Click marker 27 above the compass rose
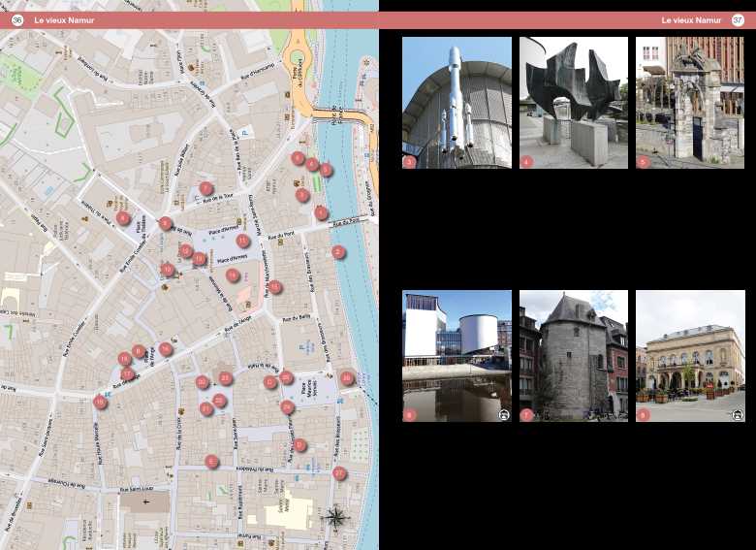Screen dimensions: 756x550 point(339,473)
